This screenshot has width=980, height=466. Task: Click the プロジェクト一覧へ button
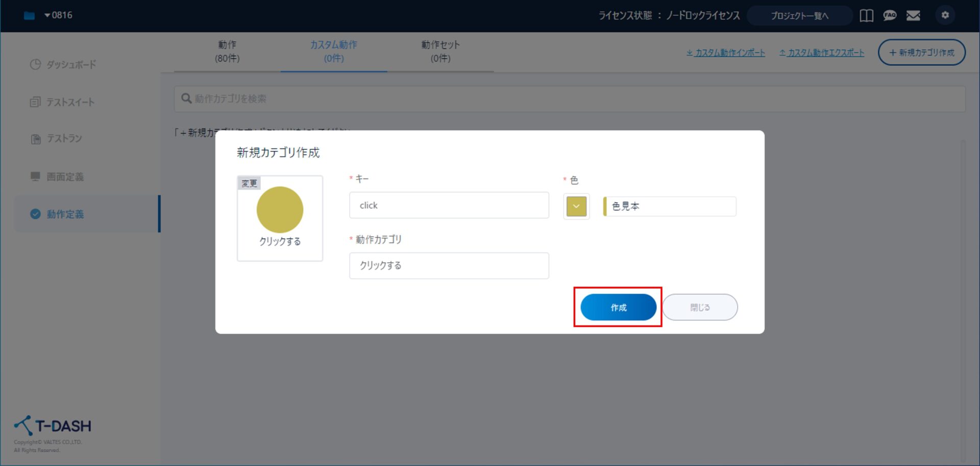point(799,16)
